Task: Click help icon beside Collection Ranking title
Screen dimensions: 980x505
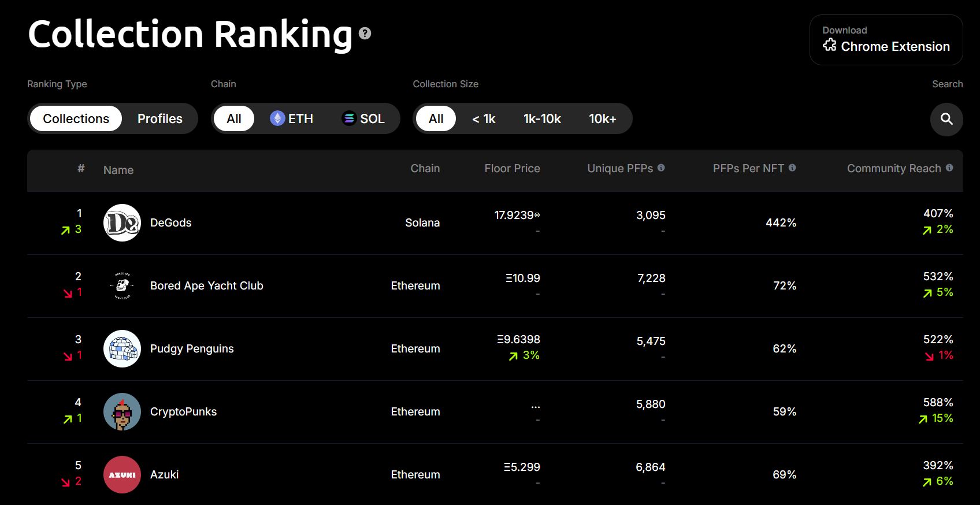Action: (x=365, y=34)
